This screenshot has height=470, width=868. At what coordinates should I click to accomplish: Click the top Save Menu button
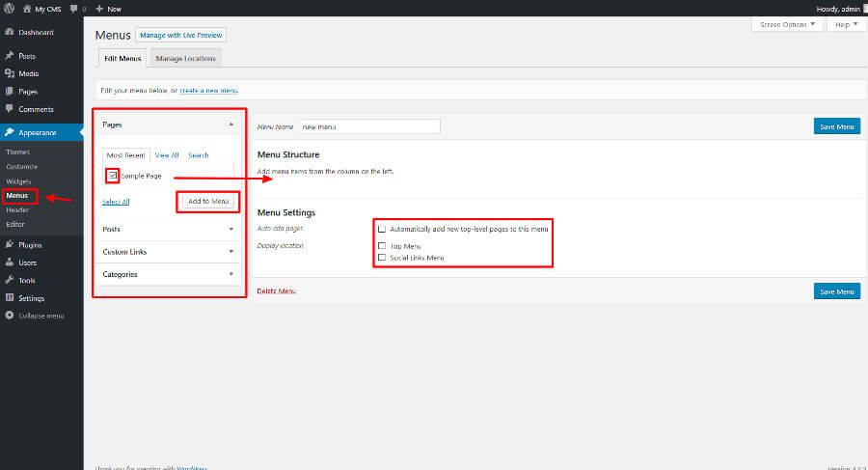pos(837,126)
